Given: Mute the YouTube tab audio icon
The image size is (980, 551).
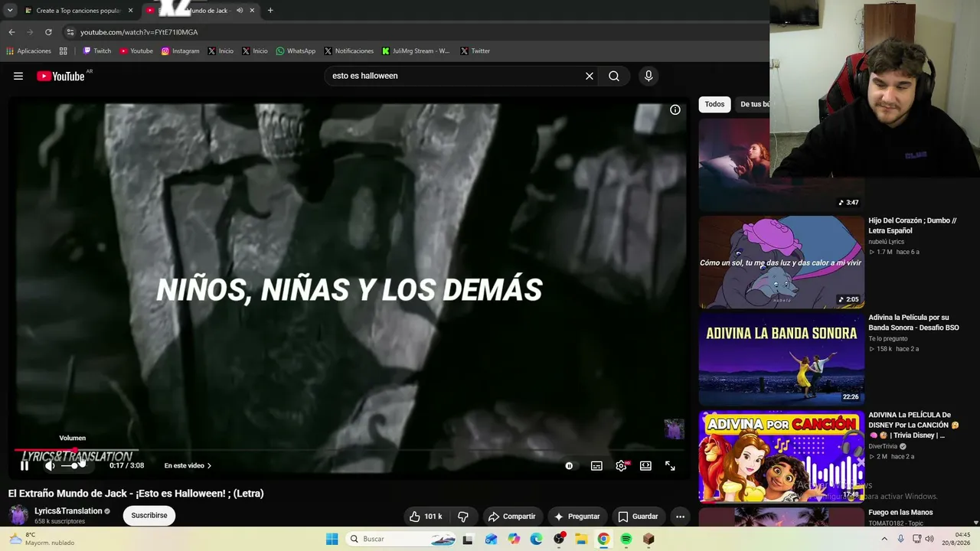Looking at the screenshot, I should click(240, 11).
